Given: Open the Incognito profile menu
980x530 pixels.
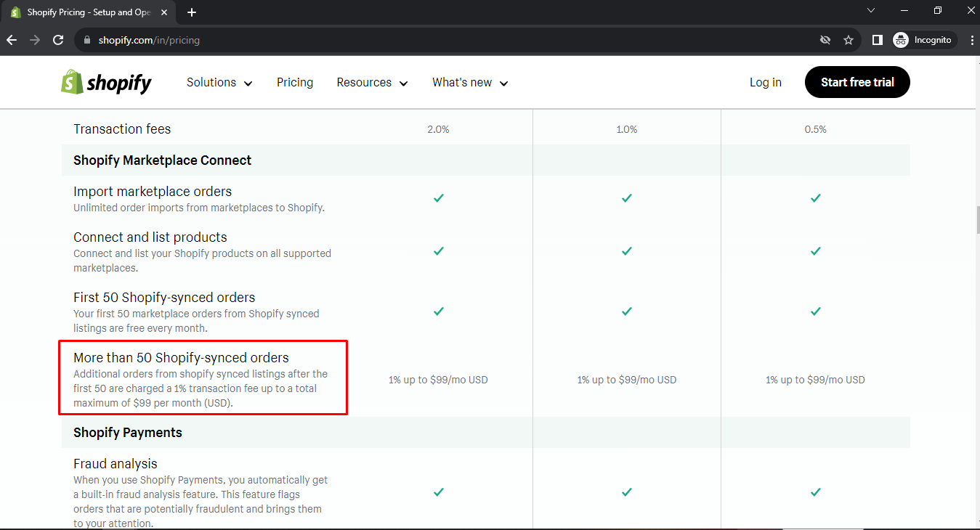Looking at the screenshot, I should click(923, 40).
